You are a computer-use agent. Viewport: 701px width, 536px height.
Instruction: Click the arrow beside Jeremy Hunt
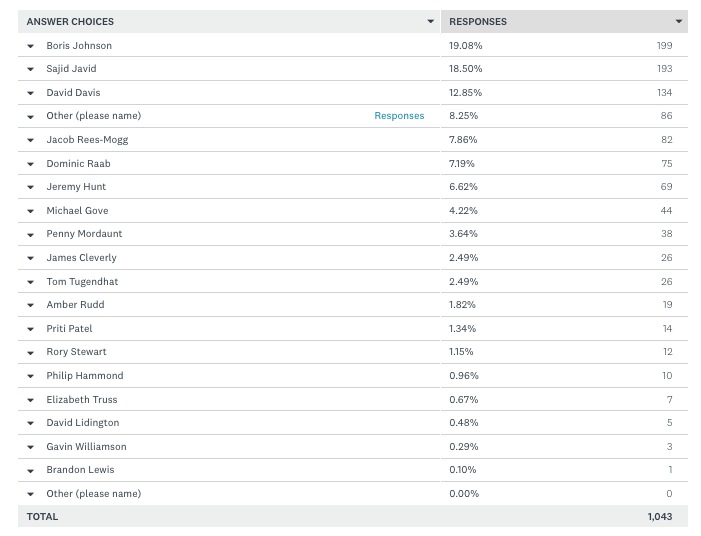[32, 187]
